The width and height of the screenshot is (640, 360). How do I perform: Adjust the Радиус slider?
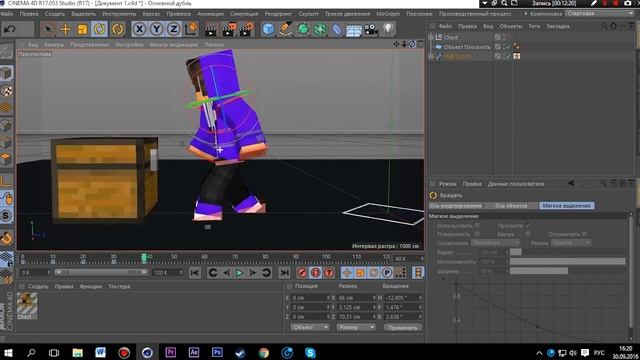click(x=567, y=252)
